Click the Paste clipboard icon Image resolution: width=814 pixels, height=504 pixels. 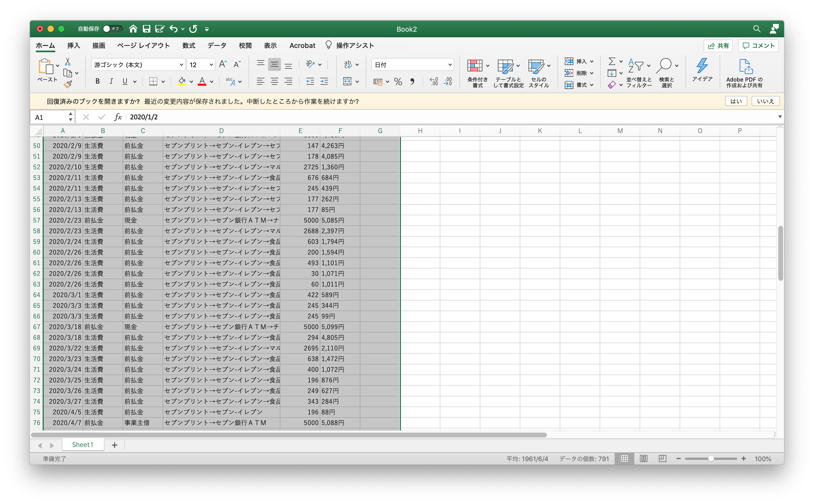point(46,66)
